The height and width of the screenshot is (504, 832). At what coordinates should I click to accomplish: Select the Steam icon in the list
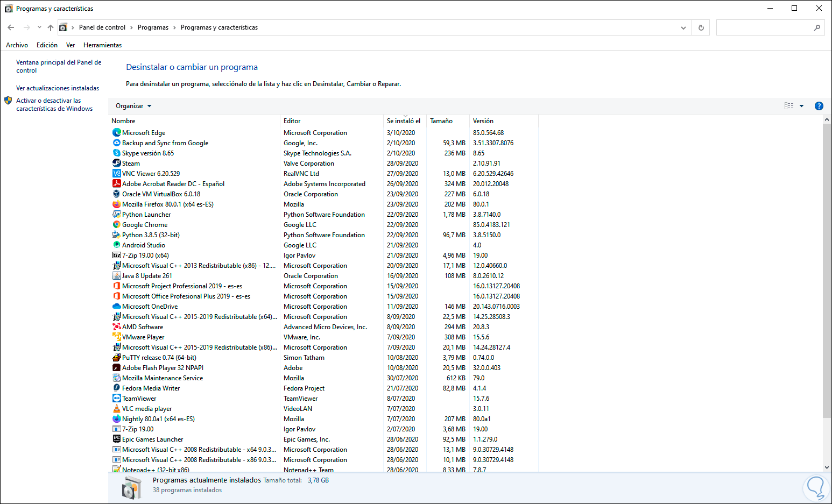click(116, 164)
